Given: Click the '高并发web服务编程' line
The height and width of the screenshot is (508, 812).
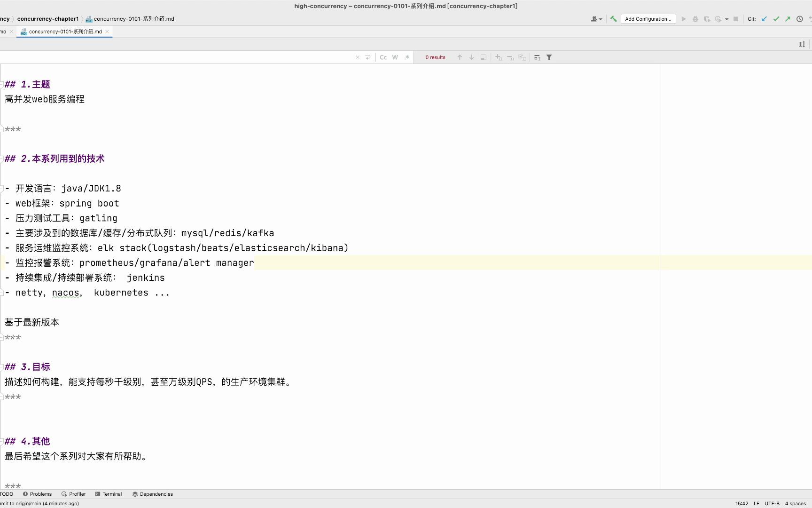Looking at the screenshot, I should point(45,99).
